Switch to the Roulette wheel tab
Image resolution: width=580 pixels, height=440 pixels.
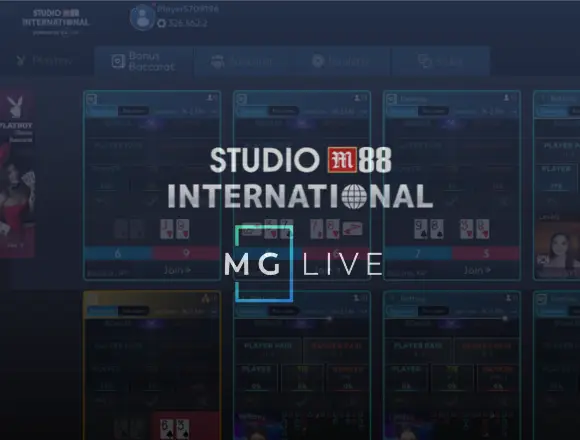point(341,61)
